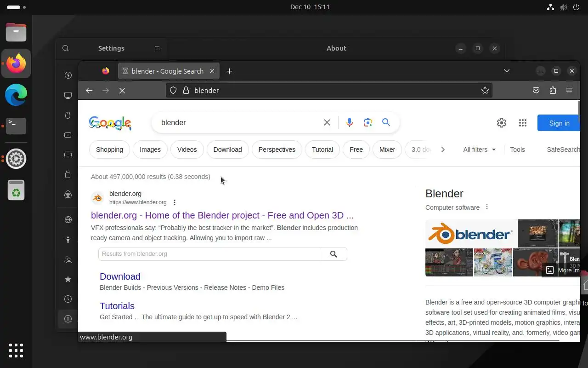Open Google quick settings gear icon
The height and width of the screenshot is (368, 588).
tap(502, 123)
